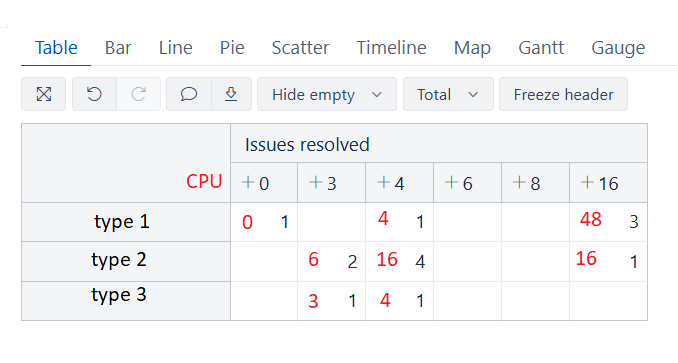Viewport: 678px width, 363px height.
Task: Expand the plus next to column 8
Action: (x=519, y=182)
